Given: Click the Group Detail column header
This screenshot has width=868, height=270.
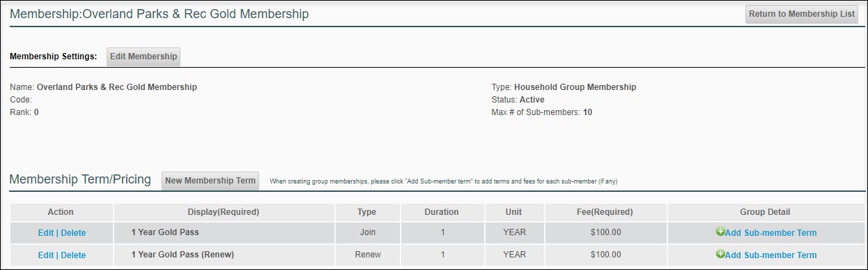Looking at the screenshot, I should 765,212.
